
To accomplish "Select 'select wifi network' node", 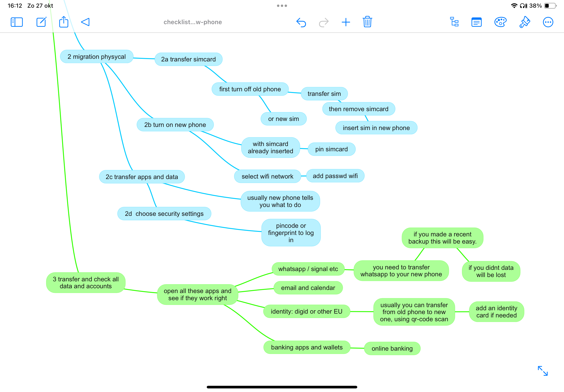I will coord(267,176).
